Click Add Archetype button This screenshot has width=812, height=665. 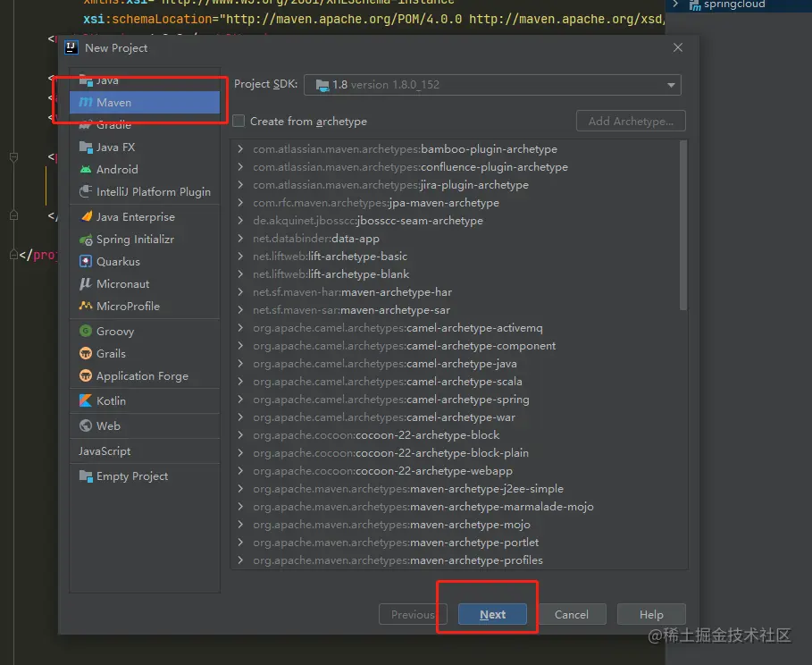(x=631, y=121)
